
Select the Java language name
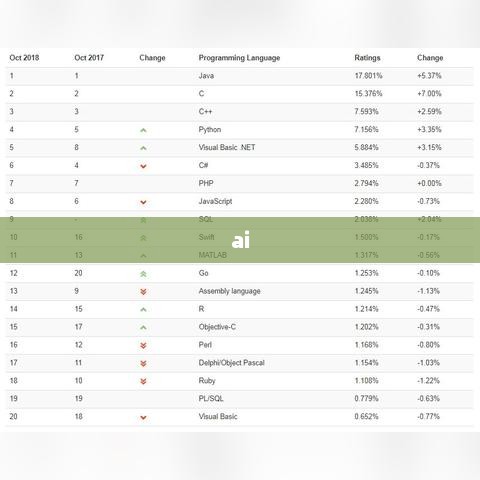[x=206, y=76]
